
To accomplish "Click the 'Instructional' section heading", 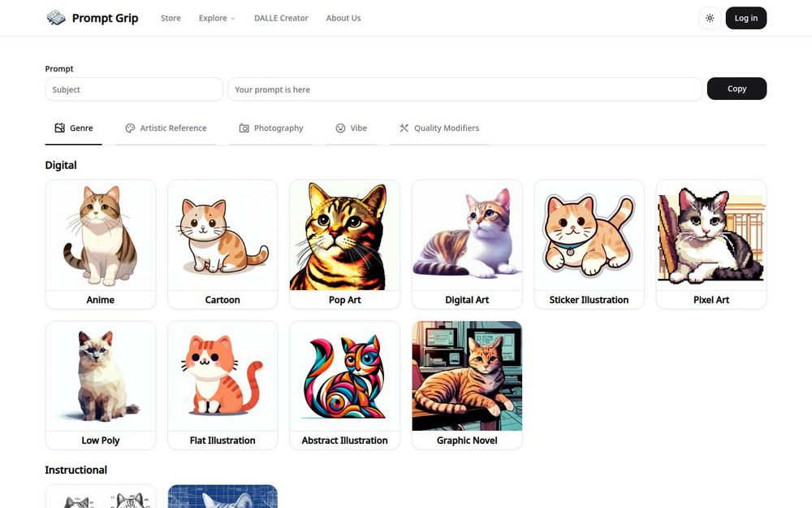I will (76, 470).
